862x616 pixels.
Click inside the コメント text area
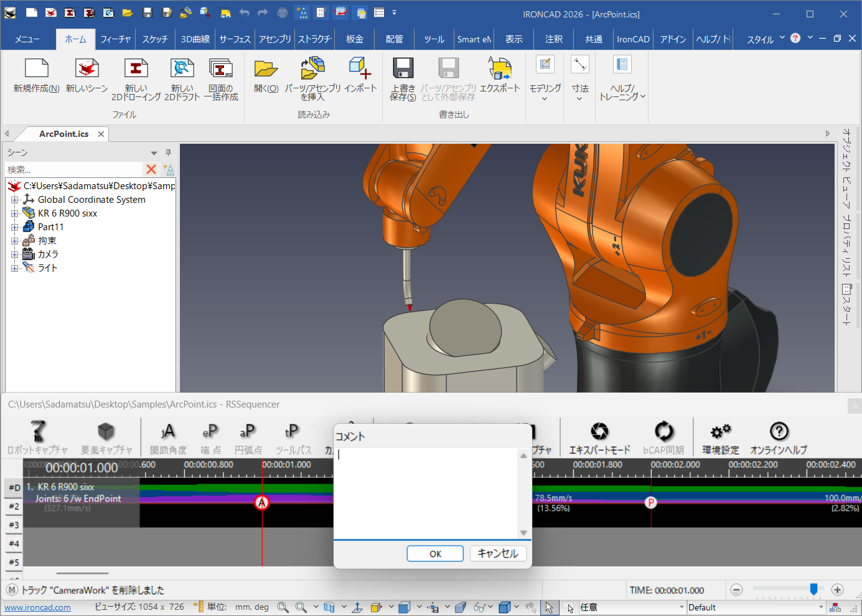426,493
